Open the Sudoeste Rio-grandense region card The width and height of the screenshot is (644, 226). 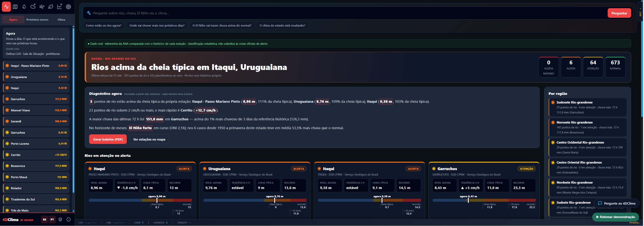coord(587,107)
